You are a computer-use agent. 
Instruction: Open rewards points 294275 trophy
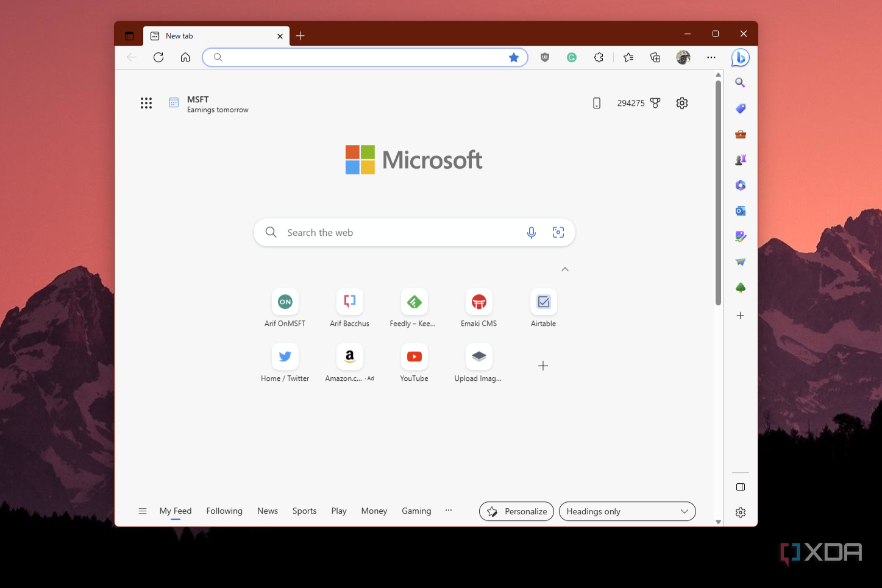[x=638, y=104]
